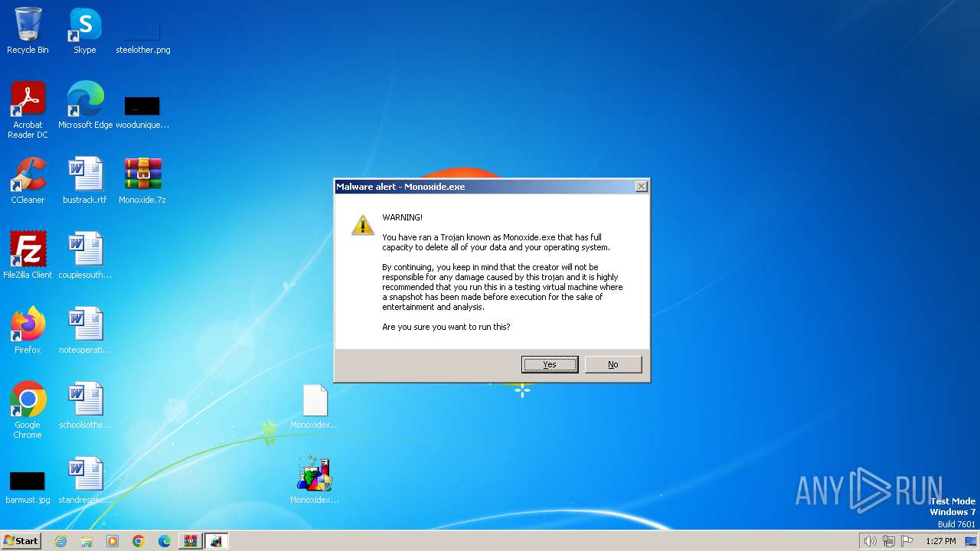Screen dimensions: 980x551
Task: Click the Malware alert title bar
Action: click(492, 186)
